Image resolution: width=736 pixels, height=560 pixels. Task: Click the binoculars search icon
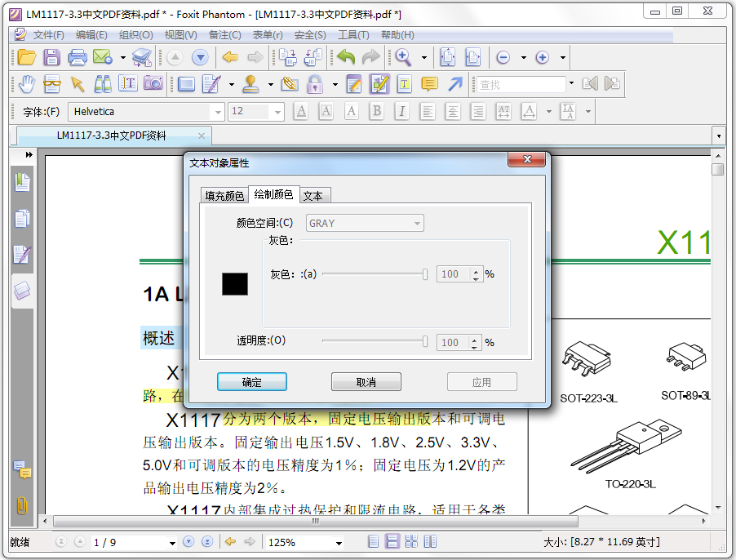(x=103, y=84)
